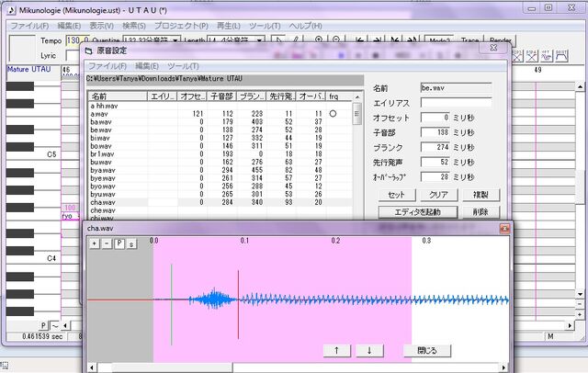Open the Quantize dropdown

coord(175,40)
